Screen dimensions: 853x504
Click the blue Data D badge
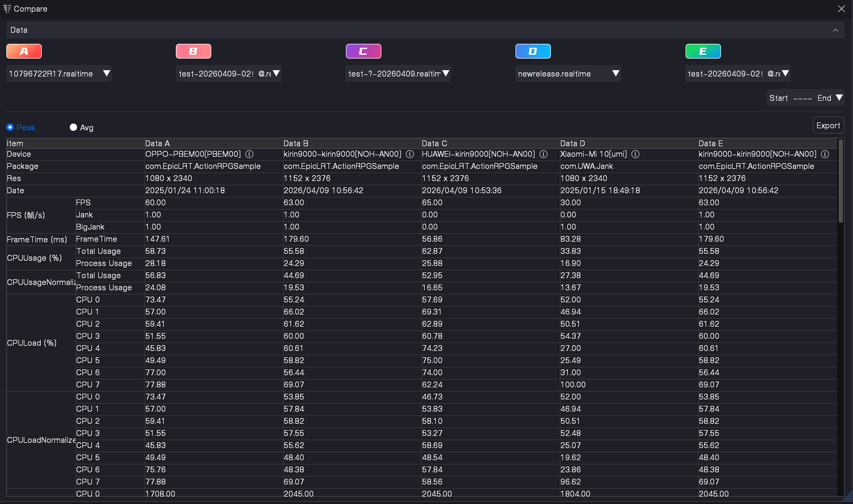pyautogui.click(x=533, y=51)
